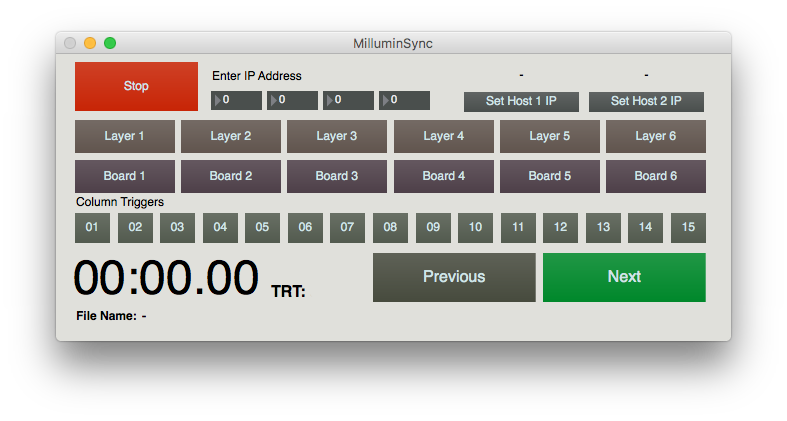Click the third IP address number box
Image resolution: width=787 pixels, height=421 pixels.
click(349, 100)
